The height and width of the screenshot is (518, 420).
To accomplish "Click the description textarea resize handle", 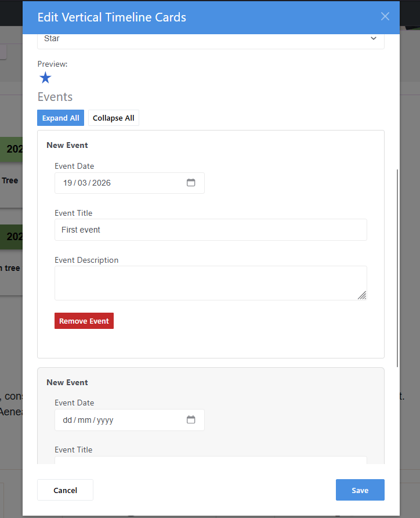I will click(361, 295).
